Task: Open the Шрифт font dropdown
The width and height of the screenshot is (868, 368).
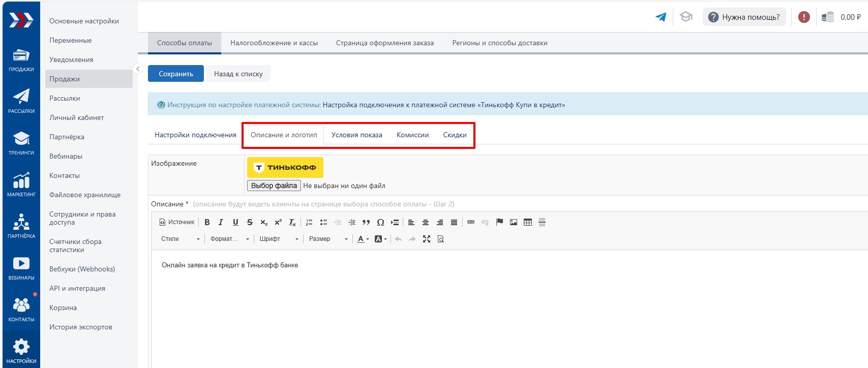Action: (279, 239)
